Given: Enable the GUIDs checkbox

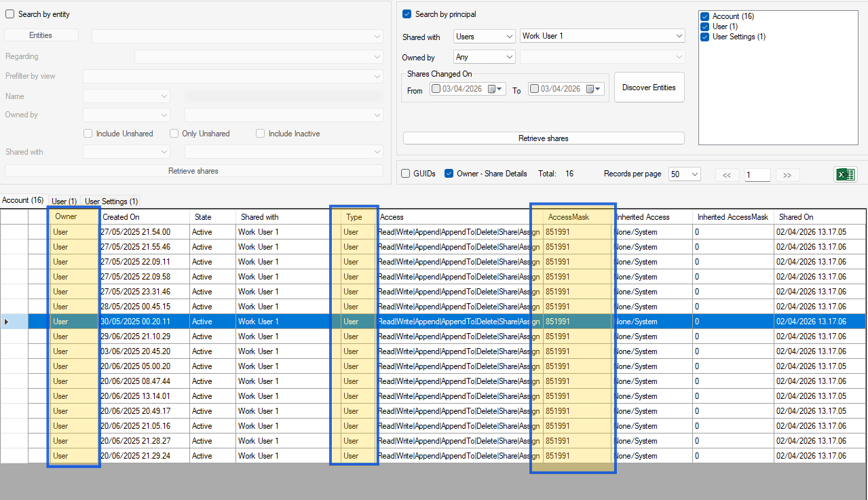Looking at the screenshot, I should pos(404,173).
